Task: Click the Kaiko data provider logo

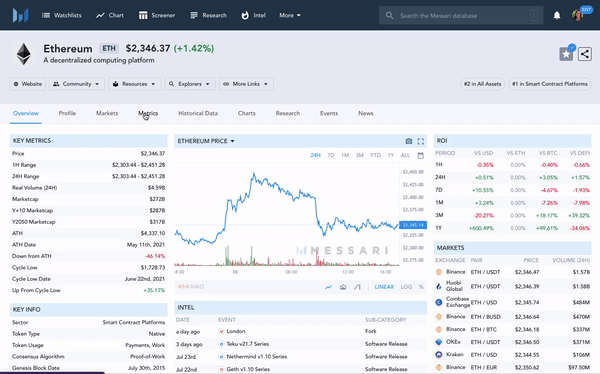Action: pyautogui.click(x=191, y=287)
